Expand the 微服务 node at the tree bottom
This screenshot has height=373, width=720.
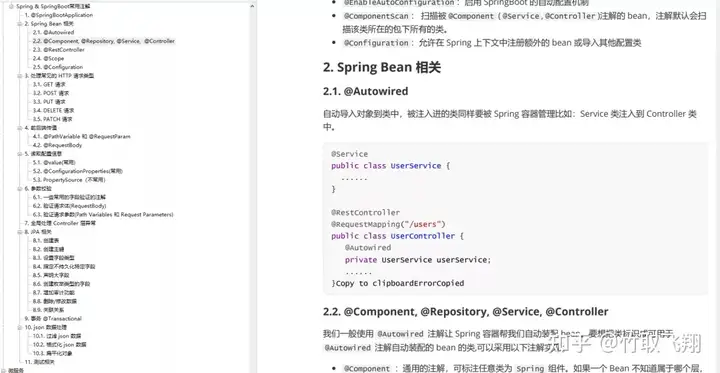pos(4,370)
